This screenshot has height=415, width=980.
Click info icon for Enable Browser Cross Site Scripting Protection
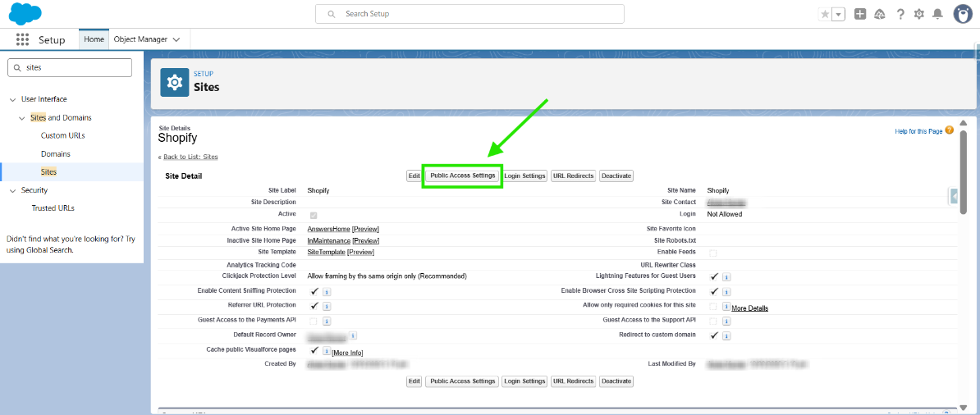[727, 291]
